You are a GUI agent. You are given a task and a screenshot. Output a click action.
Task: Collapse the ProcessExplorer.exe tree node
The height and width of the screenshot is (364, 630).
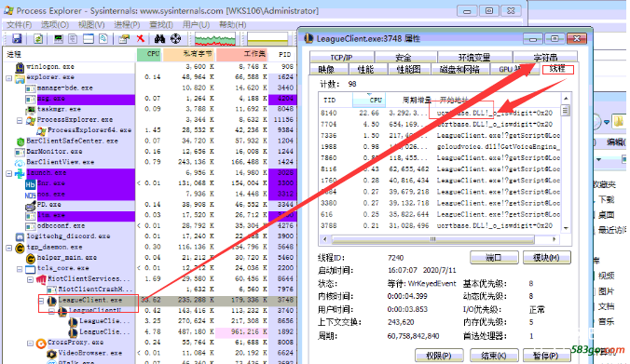click(20, 120)
